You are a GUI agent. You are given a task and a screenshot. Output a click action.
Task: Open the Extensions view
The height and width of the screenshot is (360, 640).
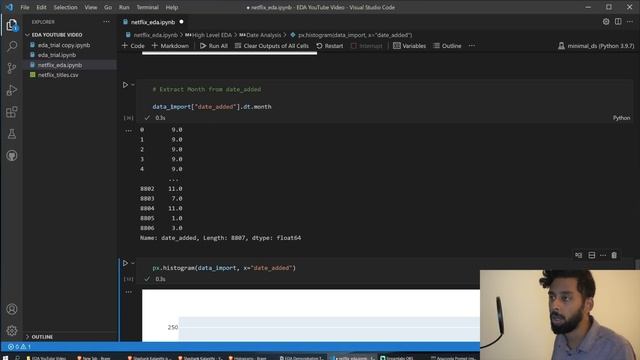(x=12, y=112)
